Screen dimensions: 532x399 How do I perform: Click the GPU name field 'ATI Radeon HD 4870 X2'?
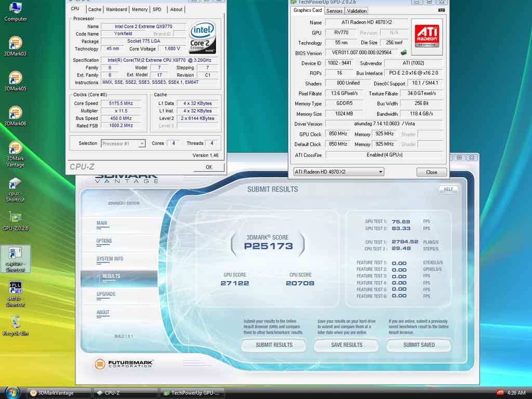366,22
